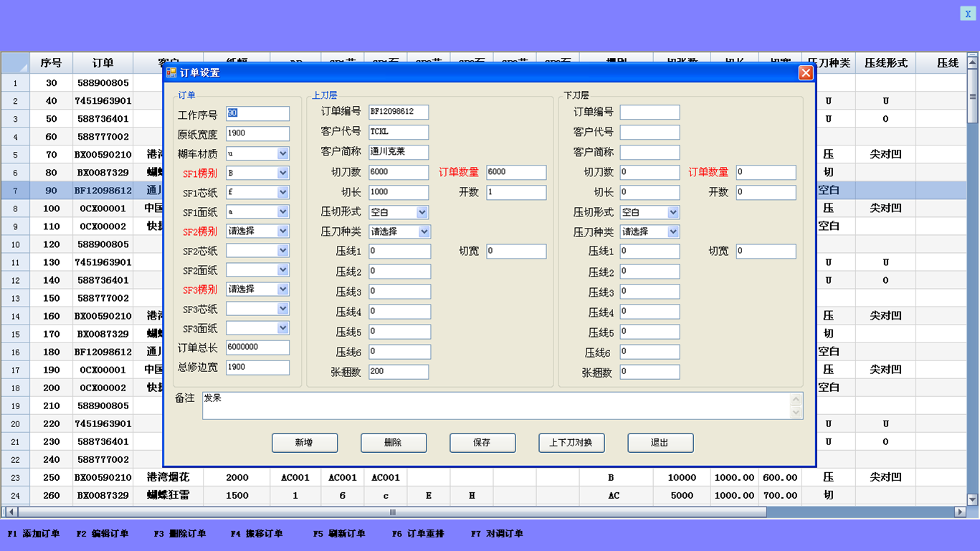Close the 订单设置 dialog with red X

[x=806, y=73]
